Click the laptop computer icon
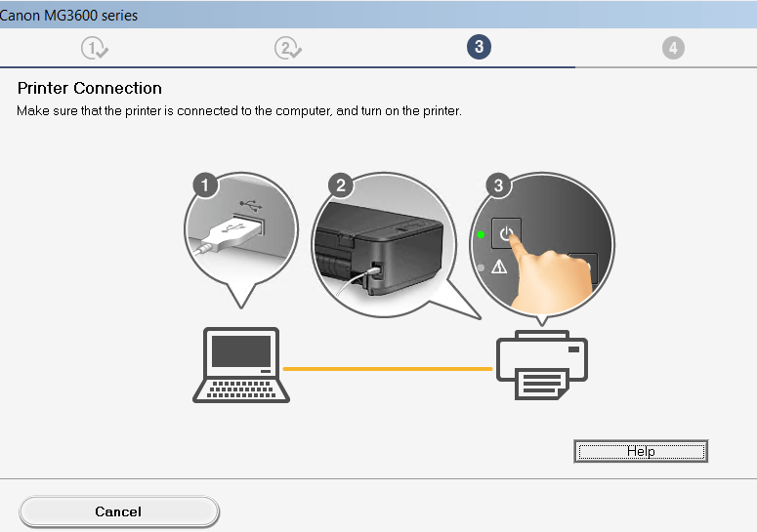The height and width of the screenshot is (532, 757). click(241, 365)
